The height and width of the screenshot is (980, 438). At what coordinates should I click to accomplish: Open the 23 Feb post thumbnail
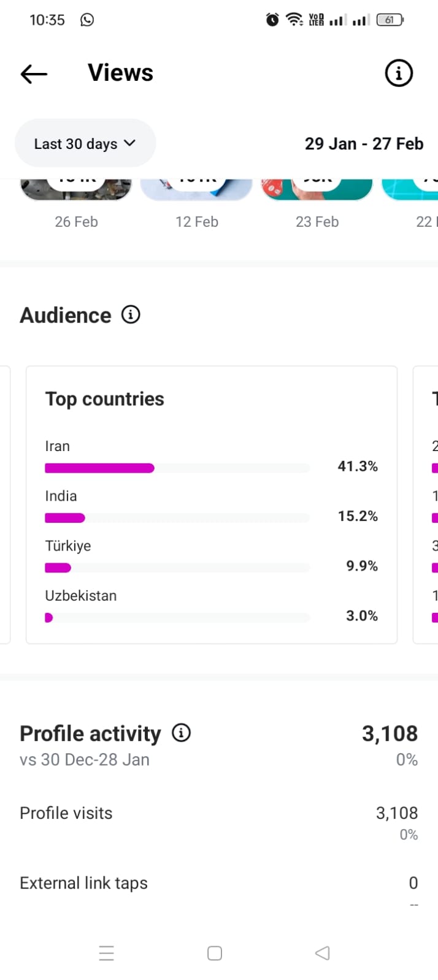point(317,190)
